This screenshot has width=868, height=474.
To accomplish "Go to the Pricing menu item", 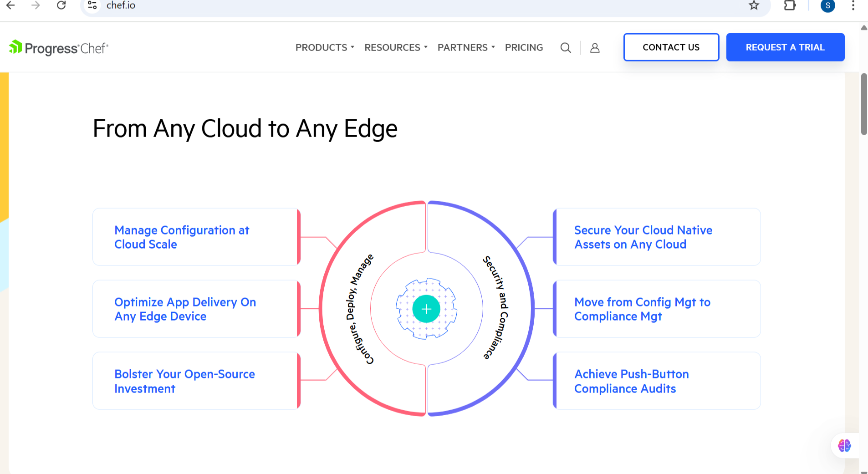I will pos(524,48).
